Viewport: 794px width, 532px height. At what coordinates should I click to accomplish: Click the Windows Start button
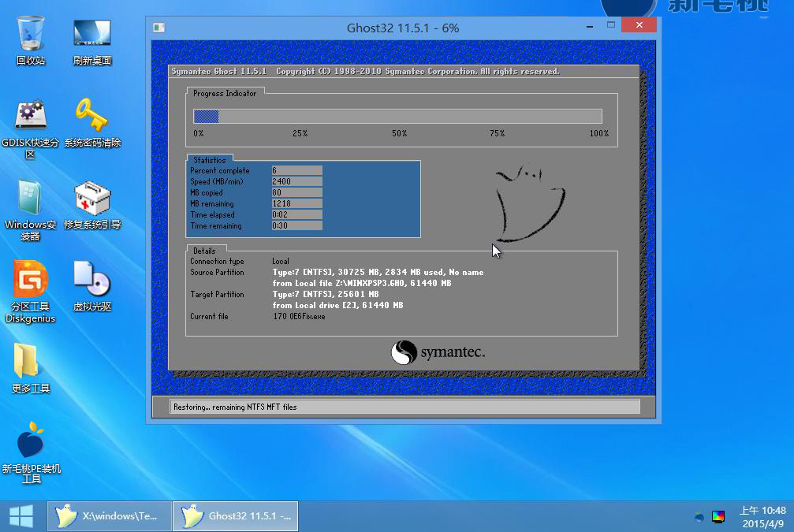tap(21, 516)
